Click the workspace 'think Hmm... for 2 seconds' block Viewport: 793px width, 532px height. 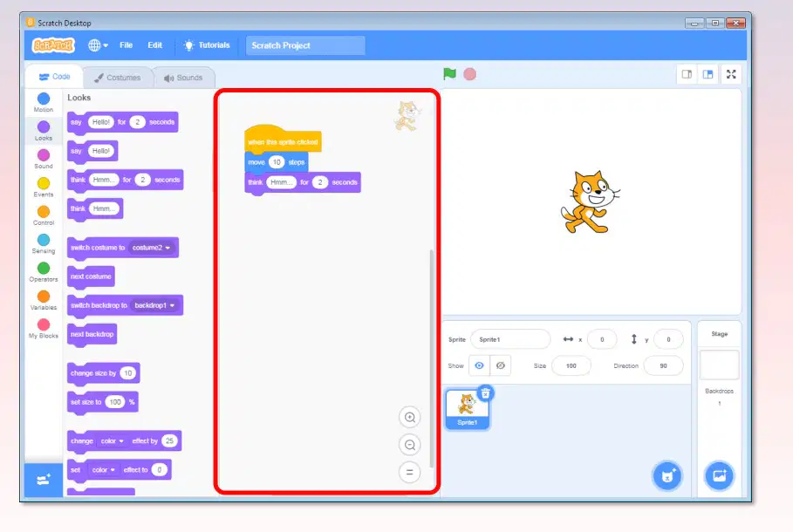click(303, 182)
